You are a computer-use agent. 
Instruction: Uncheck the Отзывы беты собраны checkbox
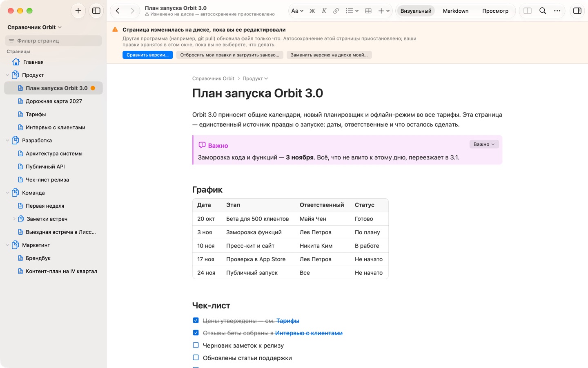tap(196, 333)
